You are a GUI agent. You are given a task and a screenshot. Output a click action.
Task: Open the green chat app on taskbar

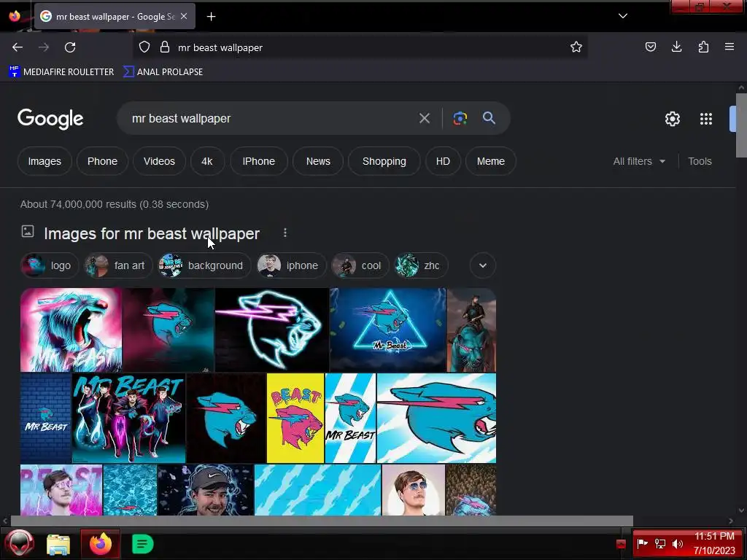[x=142, y=544]
